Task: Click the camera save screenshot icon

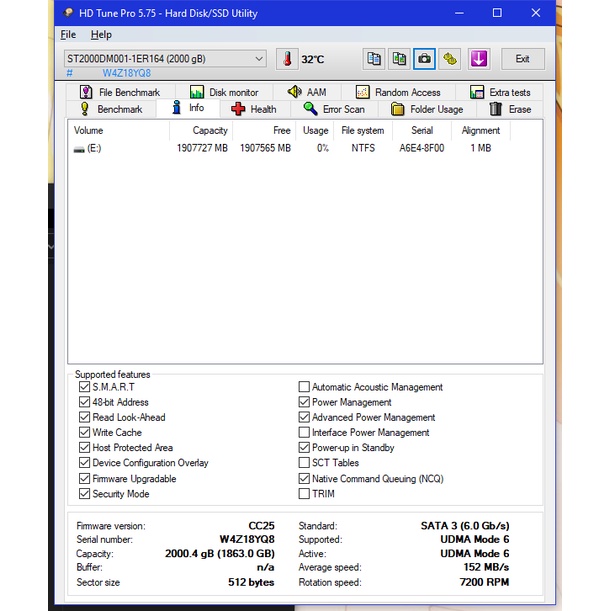Action: coord(425,59)
